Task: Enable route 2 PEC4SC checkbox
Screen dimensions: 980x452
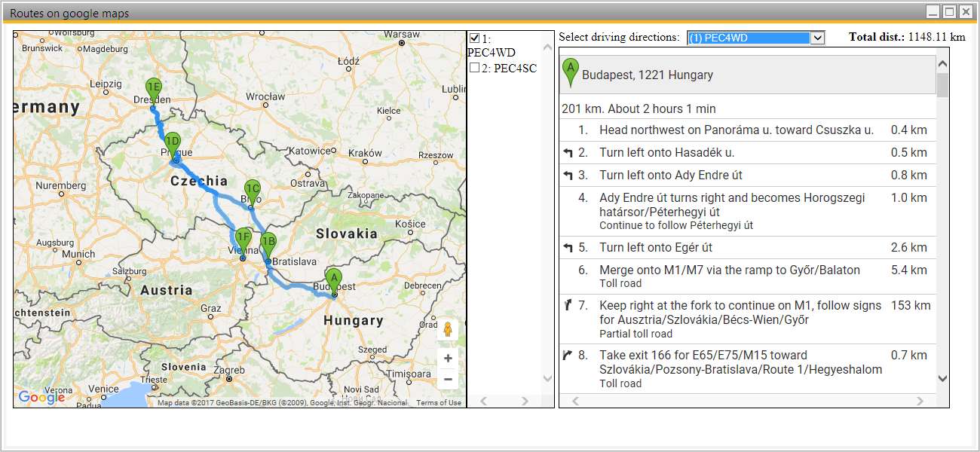Action: (x=474, y=68)
